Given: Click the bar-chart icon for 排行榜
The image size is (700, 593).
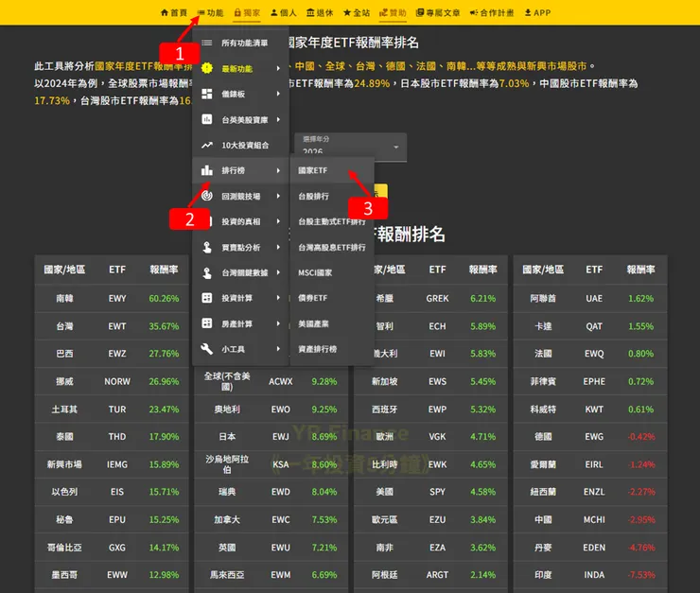Looking at the screenshot, I should pyautogui.click(x=207, y=170).
